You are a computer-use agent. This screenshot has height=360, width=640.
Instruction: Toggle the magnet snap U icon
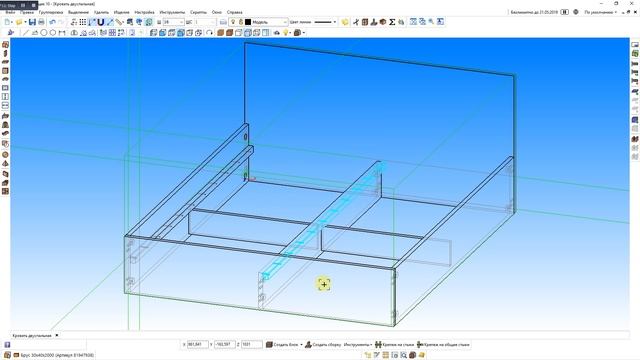[101, 22]
